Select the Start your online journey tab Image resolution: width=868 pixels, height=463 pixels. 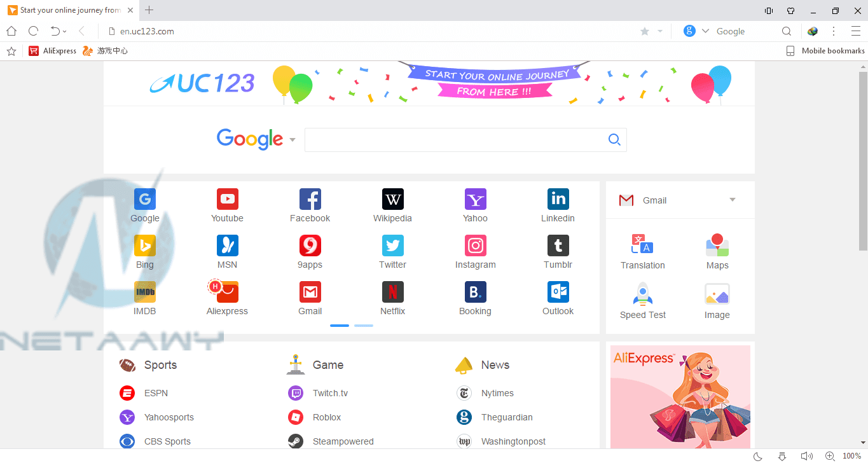click(x=70, y=10)
